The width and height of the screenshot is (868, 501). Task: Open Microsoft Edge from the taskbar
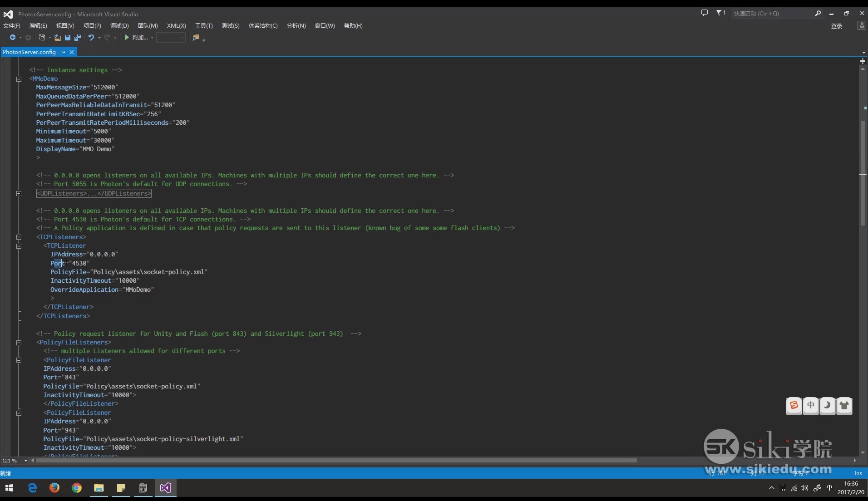(33, 488)
